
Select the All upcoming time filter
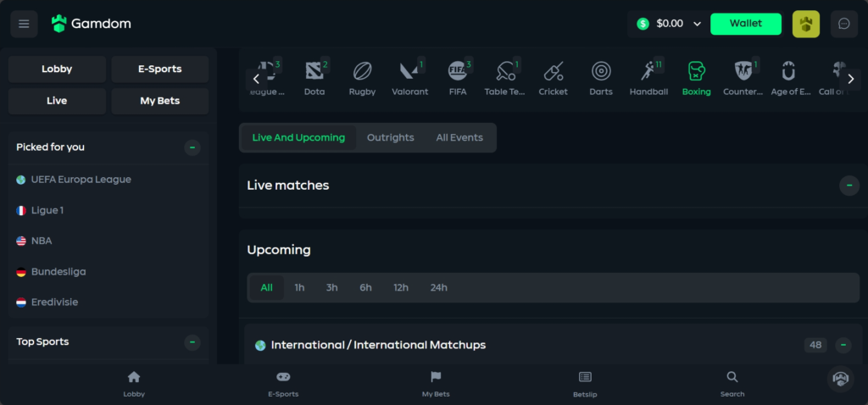click(x=267, y=288)
